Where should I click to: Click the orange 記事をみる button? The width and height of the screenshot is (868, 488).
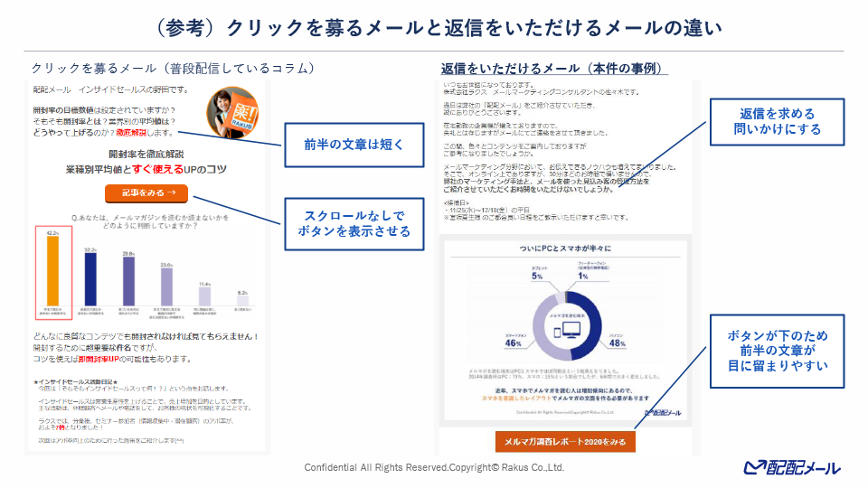[x=146, y=192]
